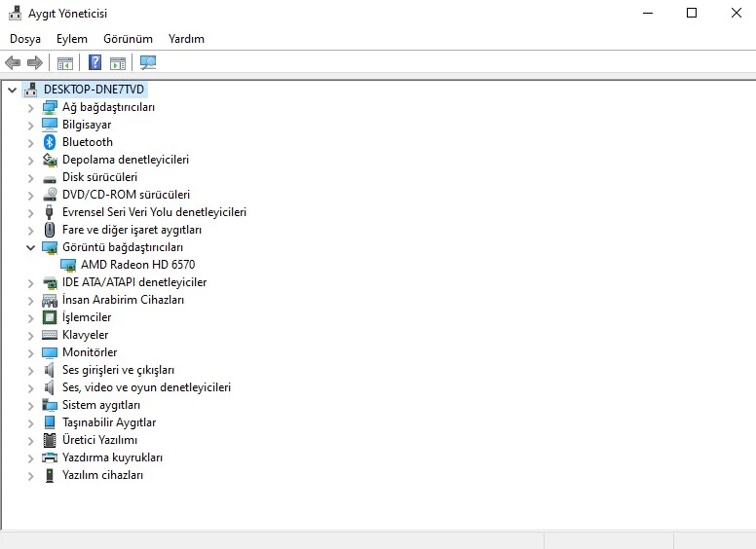Screen dimensions: 756x549
Task: Click the Aygıt Yöneticisi title bar icon
Action: tap(15, 13)
